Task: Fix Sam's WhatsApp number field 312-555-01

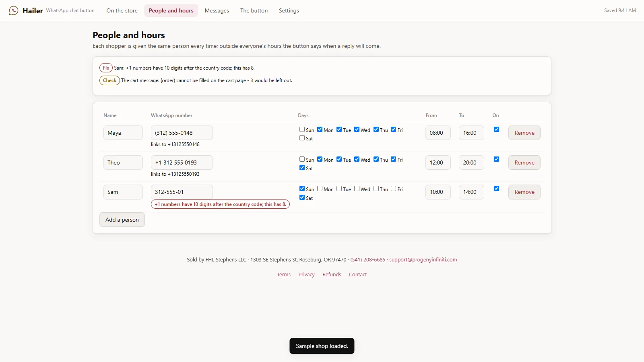Action: coord(182,192)
